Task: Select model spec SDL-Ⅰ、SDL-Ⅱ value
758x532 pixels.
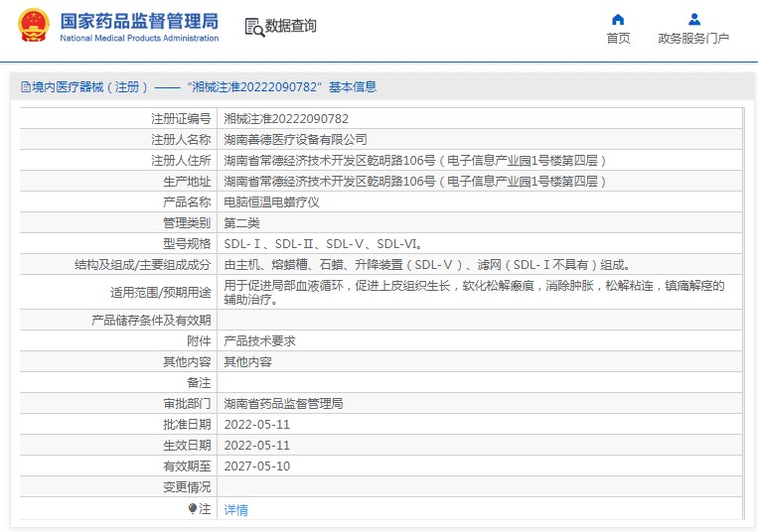Action: (324, 244)
